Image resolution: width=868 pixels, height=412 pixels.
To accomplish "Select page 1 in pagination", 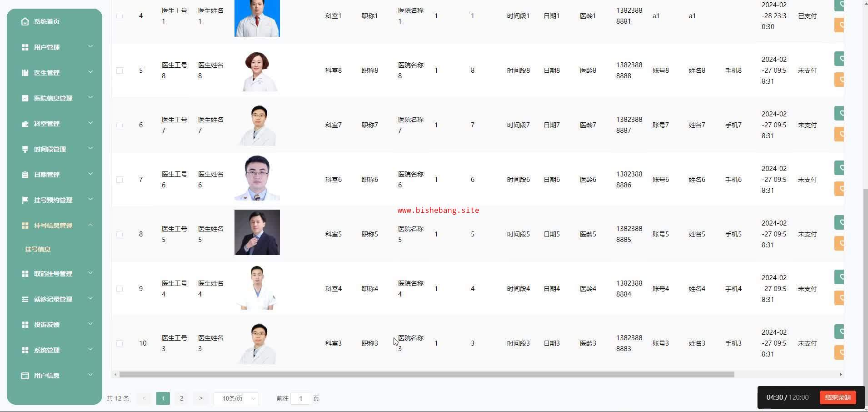I will (163, 398).
